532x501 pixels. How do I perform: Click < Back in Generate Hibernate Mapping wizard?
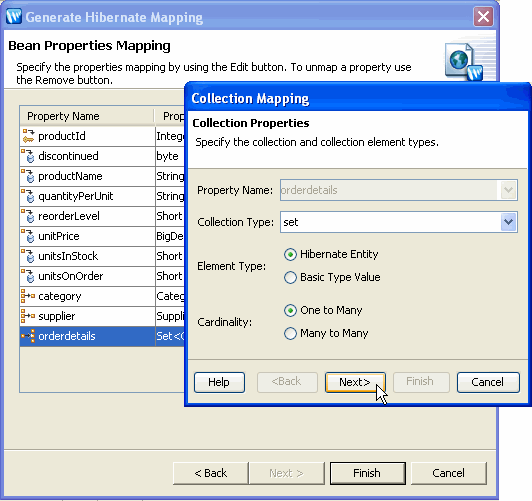(x=211, y=473)
